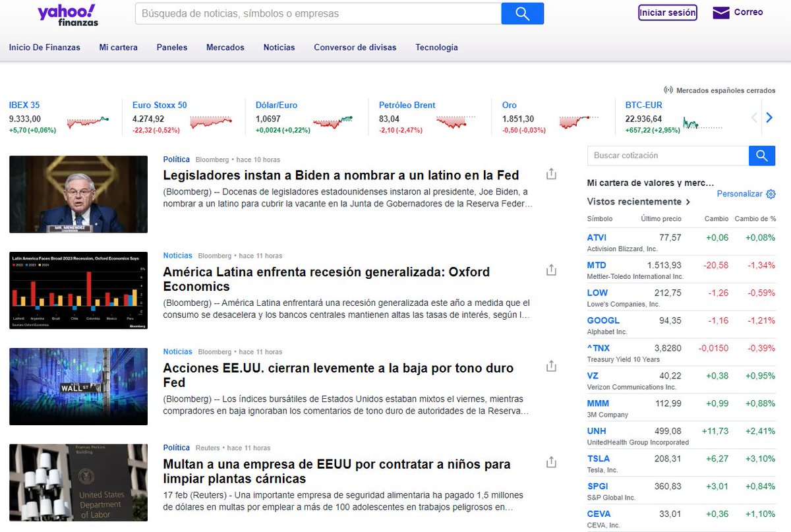Click the Mercados españoles cerrados status text
The width and height of the screenshot is (791, 532).
click(726, 90)
